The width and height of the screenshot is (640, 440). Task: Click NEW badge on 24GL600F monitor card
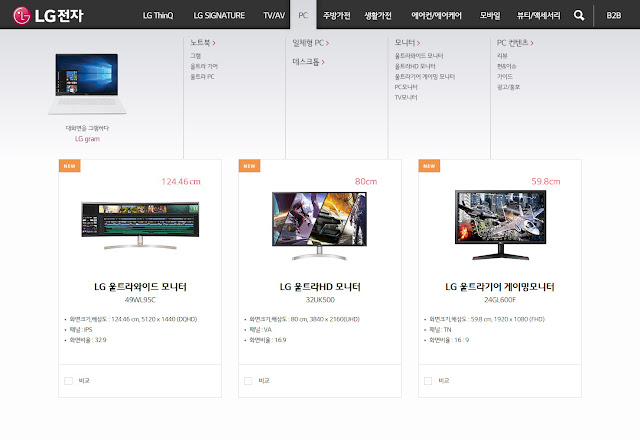(x=429, y=166)
